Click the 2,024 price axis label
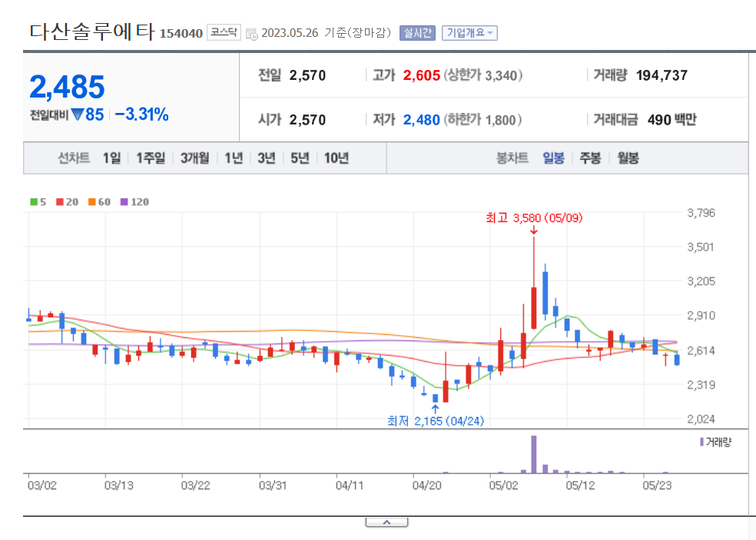Screen dimensions: 756x540 click(x=701, y=419)
